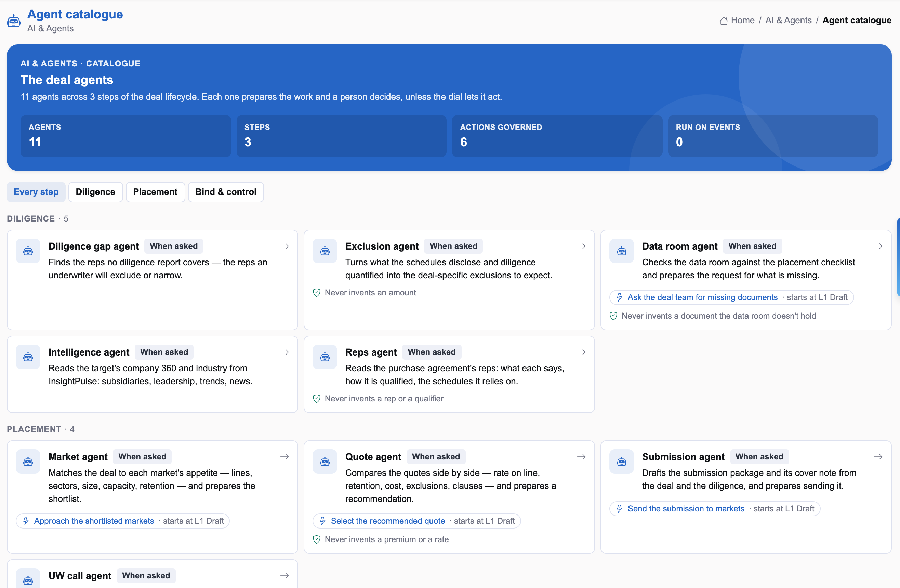900x588 pixels.
Task: Click the blue scrollbar handle at right edge
Action: pyautogui.click(x=898, y=257)
